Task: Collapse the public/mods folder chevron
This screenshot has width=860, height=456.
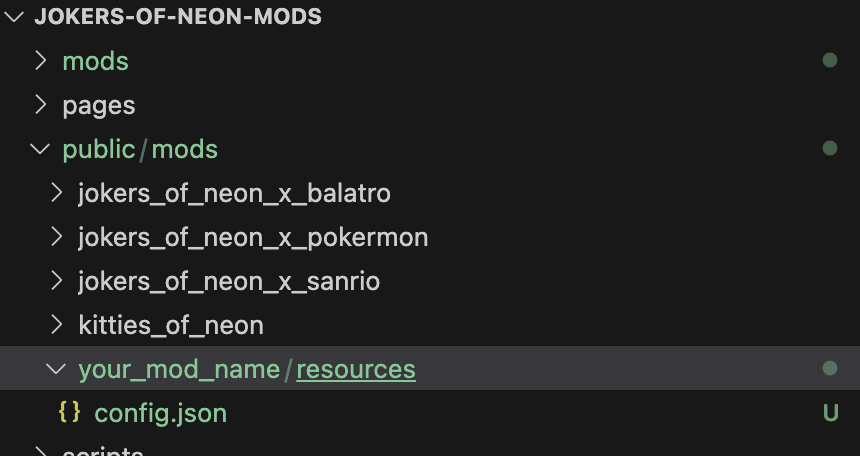Action: click(40, 149)
